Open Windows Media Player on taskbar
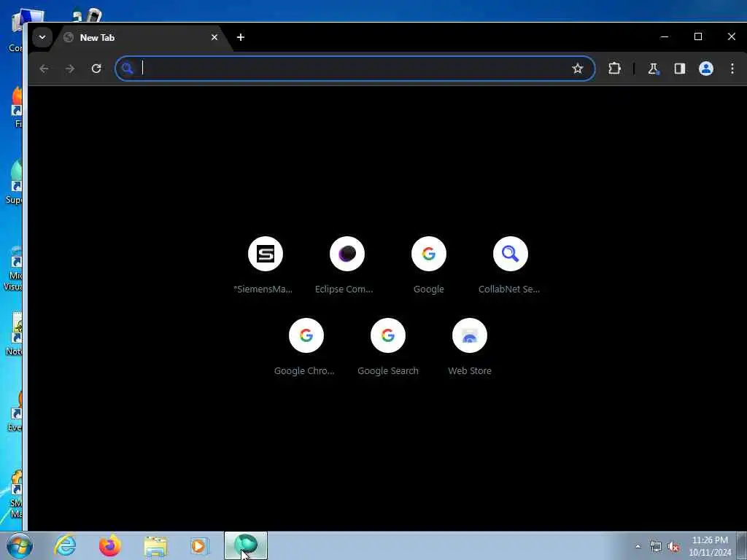 pos(200,545)
